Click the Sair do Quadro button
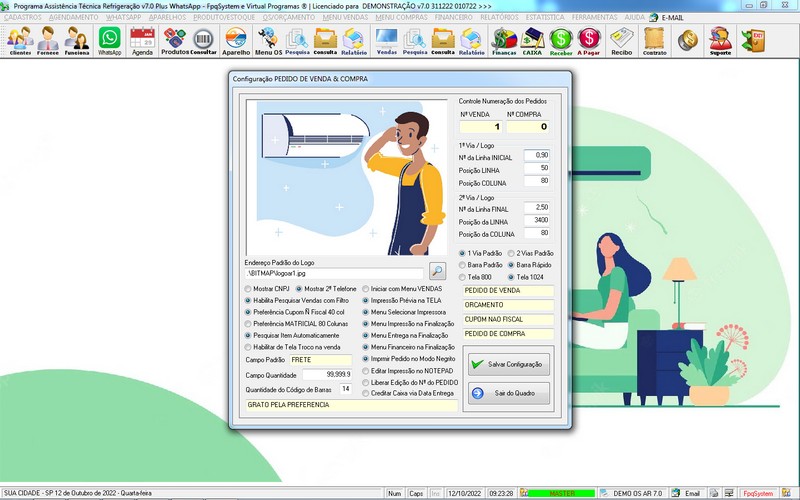 (x=509, y=393)
